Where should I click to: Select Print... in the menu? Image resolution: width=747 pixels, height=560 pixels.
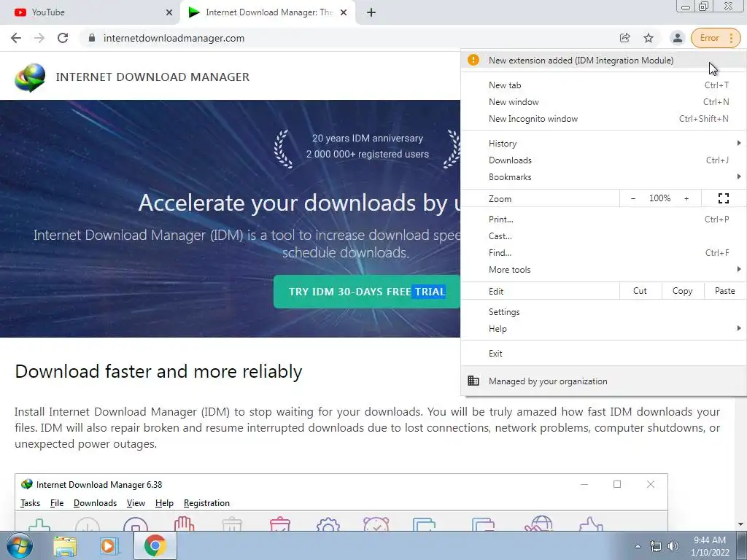coord(603,219)
